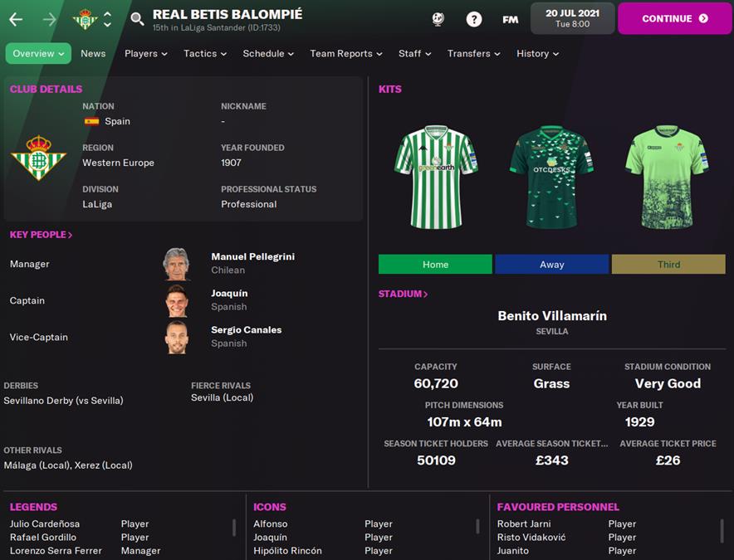The height and width of the screenshot is (560, 734).
Task: Expand the Tactics menu
Action: point(205,53)
